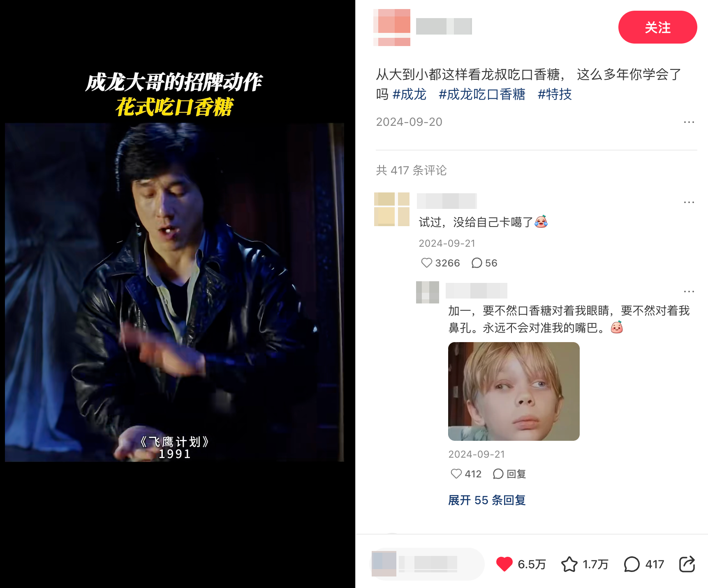
Task: Like the post with the red heart icon
Action: pyautogui.click(x=504, y=564)
